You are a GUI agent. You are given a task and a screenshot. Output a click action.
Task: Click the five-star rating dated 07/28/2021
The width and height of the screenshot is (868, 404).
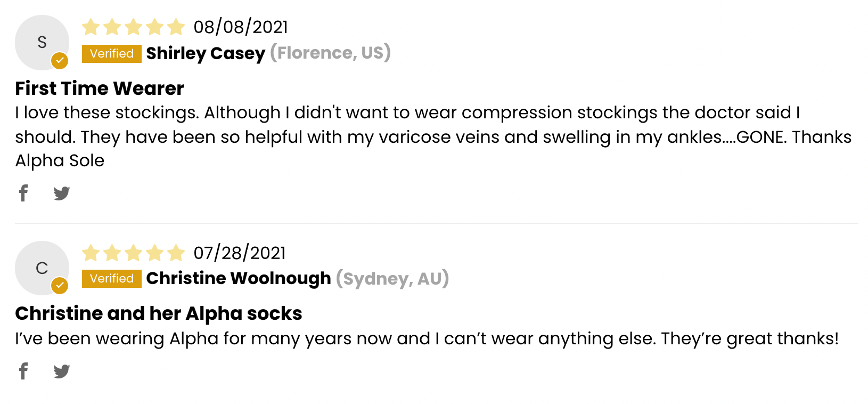pos(133,253)
